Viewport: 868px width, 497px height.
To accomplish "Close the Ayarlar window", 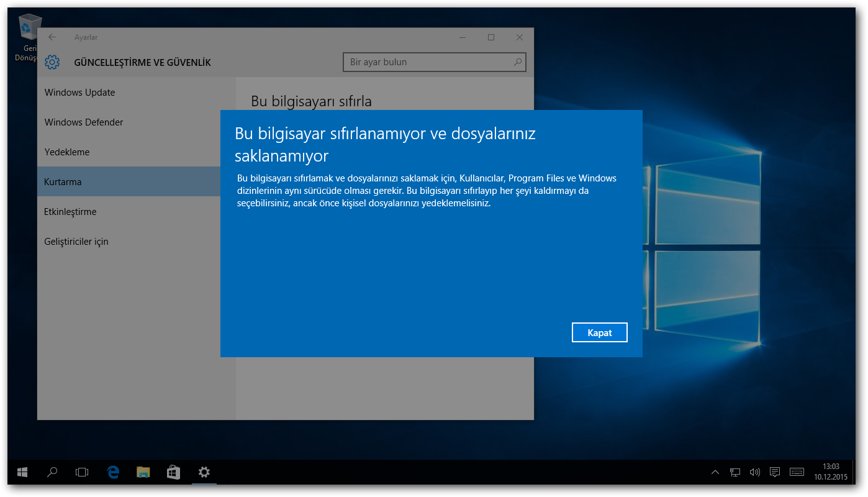I will pyautogui.click(x=520, y=37).
